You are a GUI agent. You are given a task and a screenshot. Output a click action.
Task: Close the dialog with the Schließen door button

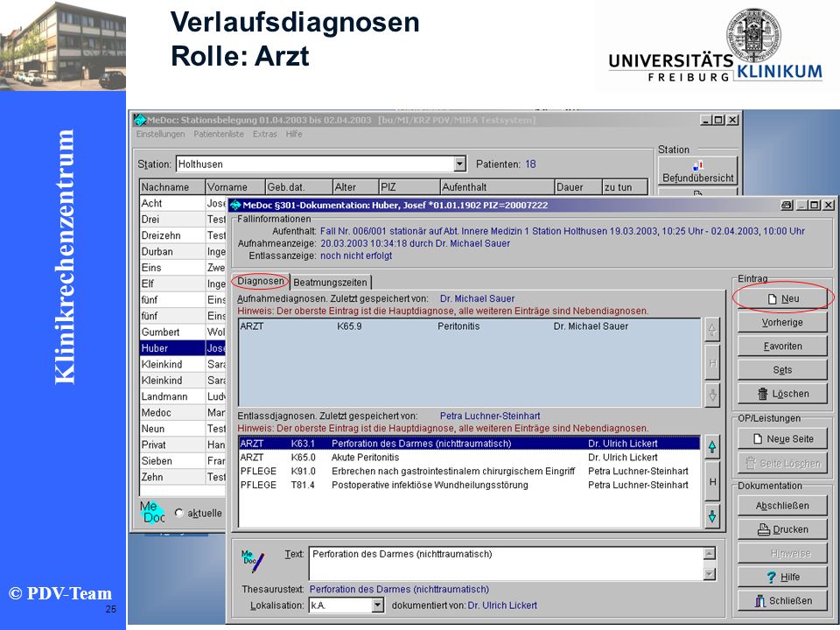(782, 601)
